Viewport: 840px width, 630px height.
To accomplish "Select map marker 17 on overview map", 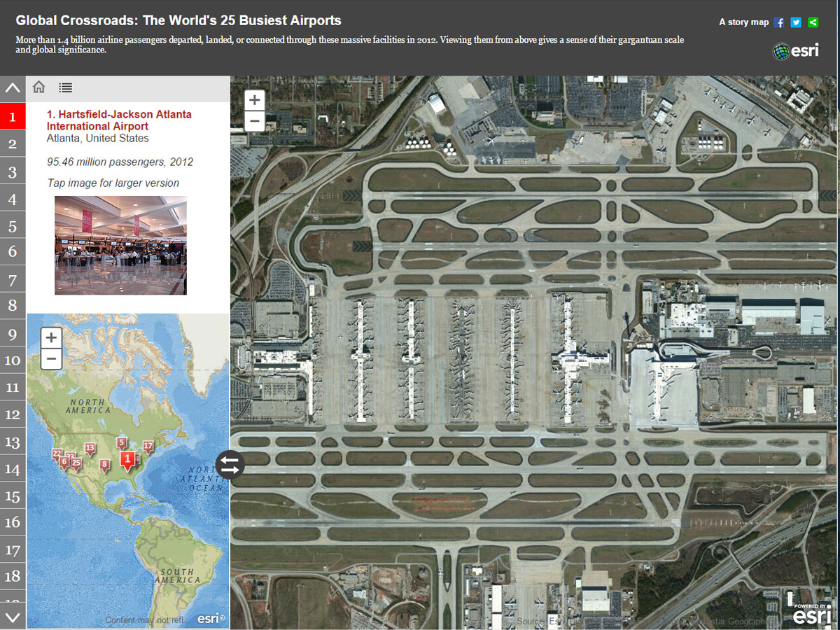I will point(148,447).
